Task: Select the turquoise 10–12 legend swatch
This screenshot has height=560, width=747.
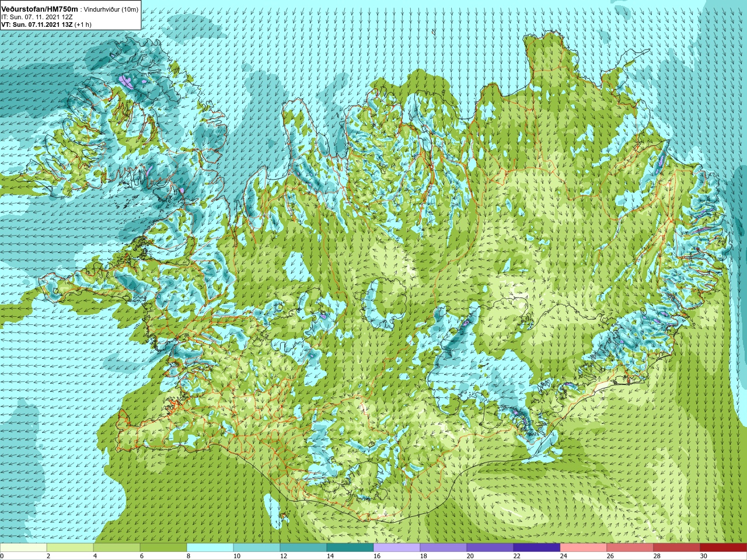Action: 257,548
